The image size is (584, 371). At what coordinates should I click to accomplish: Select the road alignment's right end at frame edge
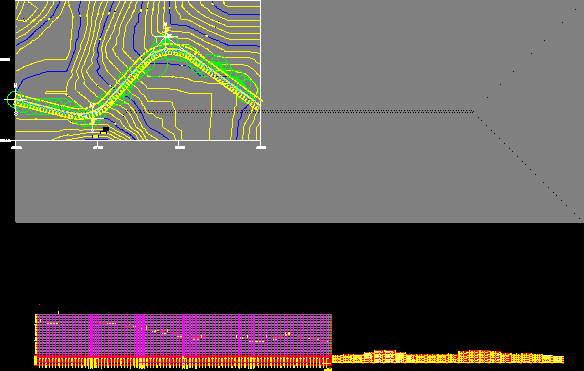tap(258, 103)
